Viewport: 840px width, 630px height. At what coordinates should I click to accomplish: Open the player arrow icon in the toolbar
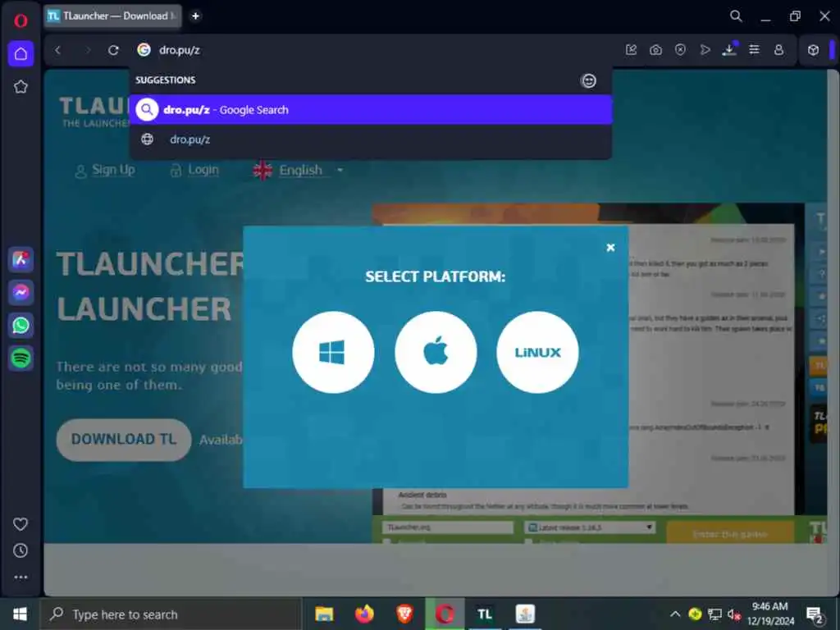click(705, 50)
